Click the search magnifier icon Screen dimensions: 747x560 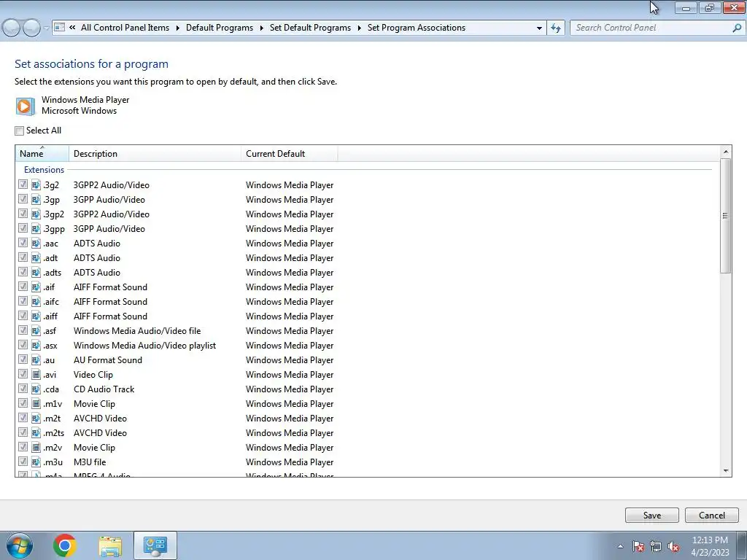pyautogui.click(x=737, y=28)
